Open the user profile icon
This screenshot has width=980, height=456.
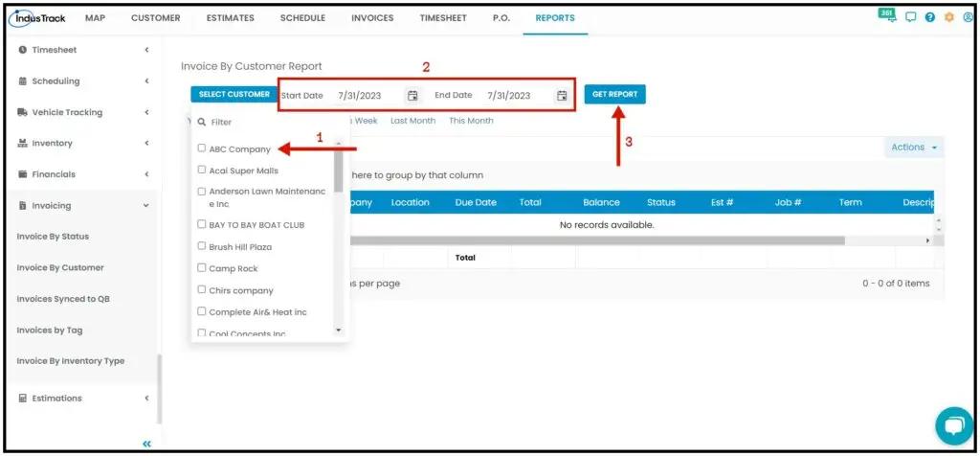coord(969,17)
